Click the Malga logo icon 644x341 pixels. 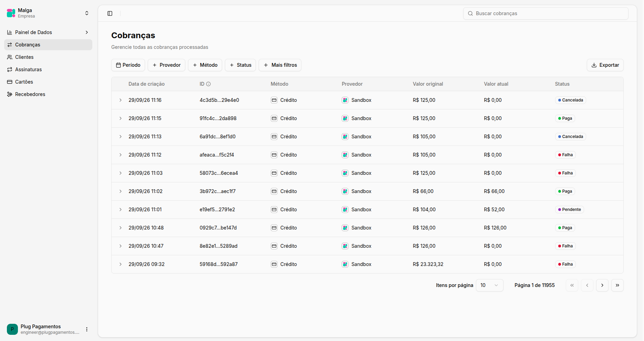point(11,13)
